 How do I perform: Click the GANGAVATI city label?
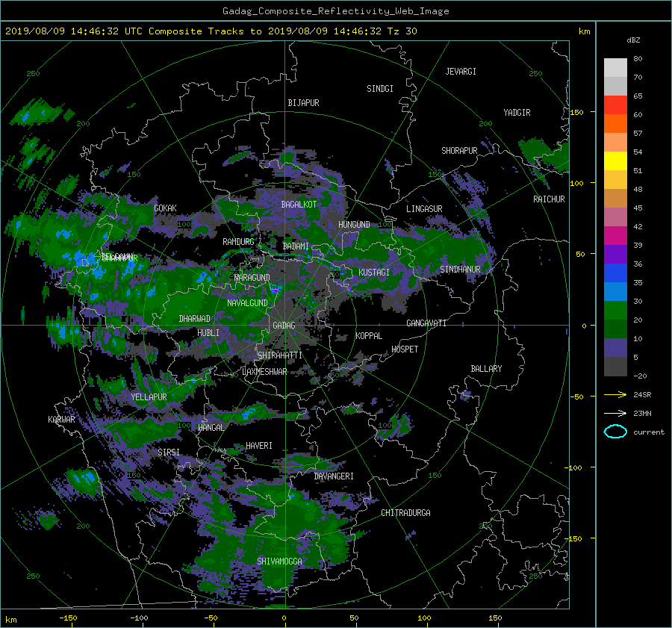click(426, 323)
